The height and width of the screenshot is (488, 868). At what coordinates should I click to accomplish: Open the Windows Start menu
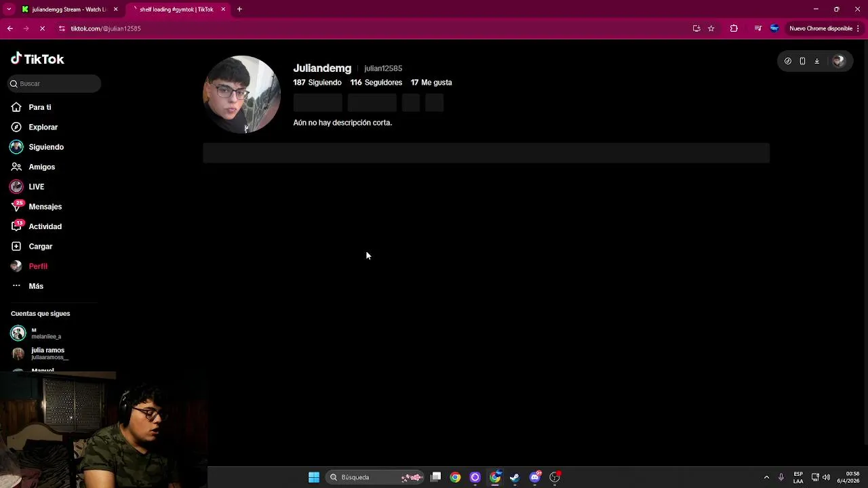pyautogui.click(x=314, y=477)
